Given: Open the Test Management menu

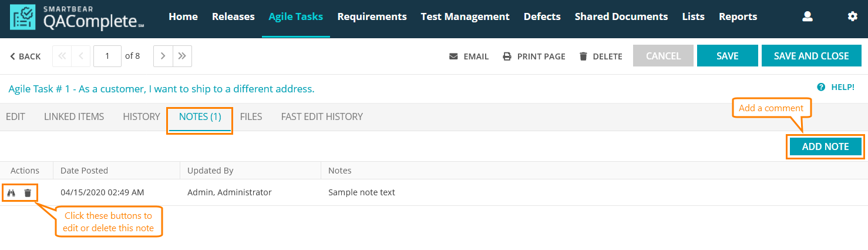Looking at the screenshot, I should point(465,16).
